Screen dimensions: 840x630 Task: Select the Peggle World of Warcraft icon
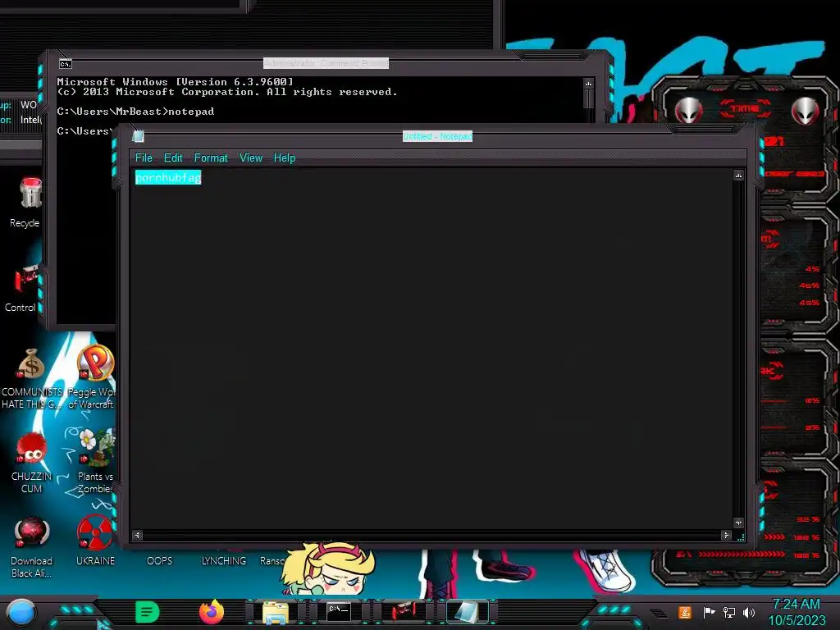click(x=94, y=377)
